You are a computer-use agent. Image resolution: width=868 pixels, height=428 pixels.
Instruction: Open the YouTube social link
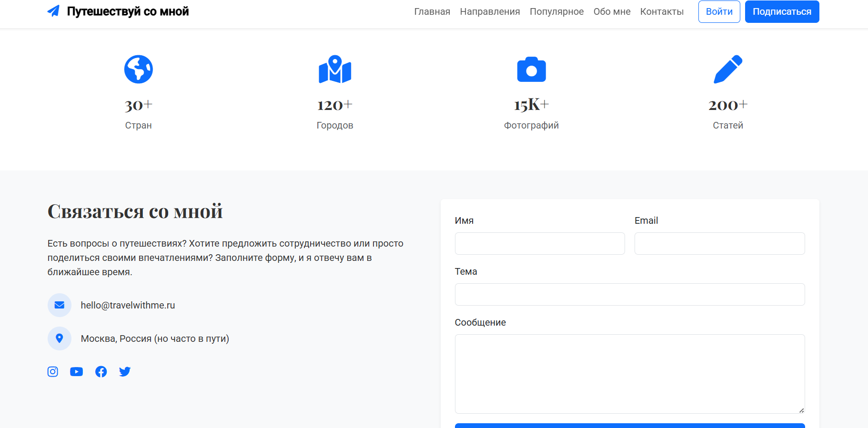(77, 372)
